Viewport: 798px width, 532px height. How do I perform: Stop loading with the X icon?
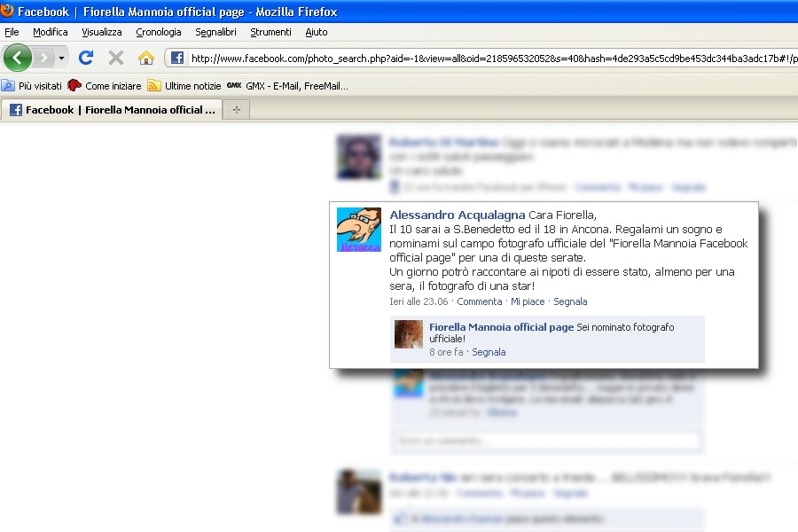coord(116,58)
